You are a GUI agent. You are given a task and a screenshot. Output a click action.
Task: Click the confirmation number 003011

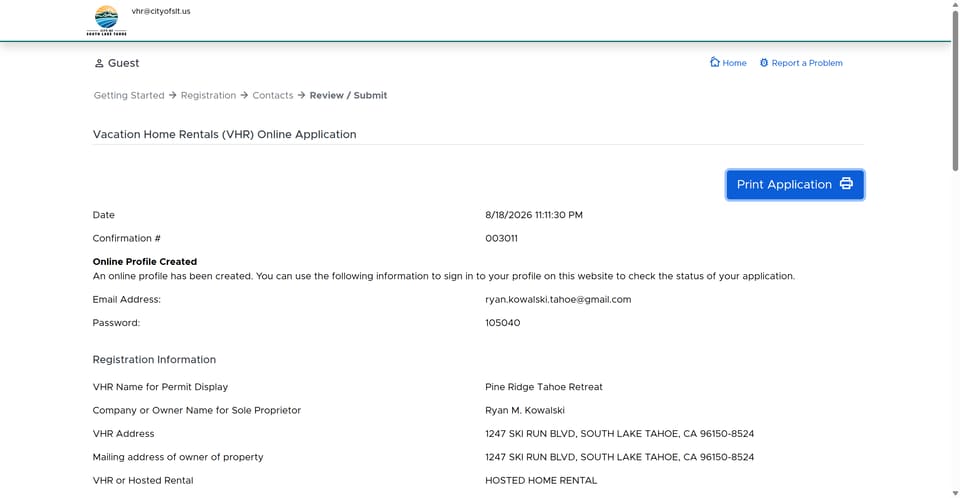pyautogui.click(x=501, y=238)
